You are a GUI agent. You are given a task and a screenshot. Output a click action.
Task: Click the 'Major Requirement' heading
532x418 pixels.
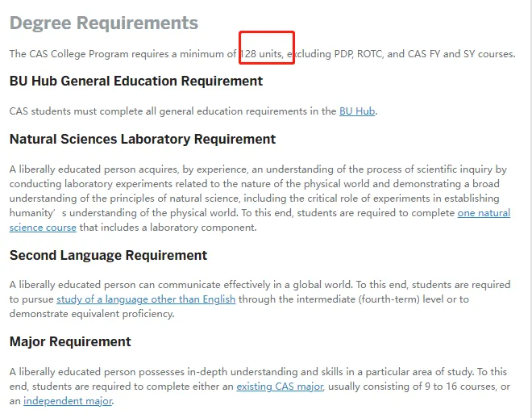[70, 342]
